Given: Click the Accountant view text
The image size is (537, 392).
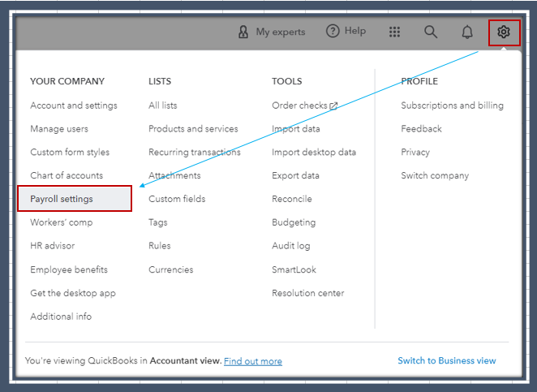Looking at the screenshot, I should click(186, 361).
